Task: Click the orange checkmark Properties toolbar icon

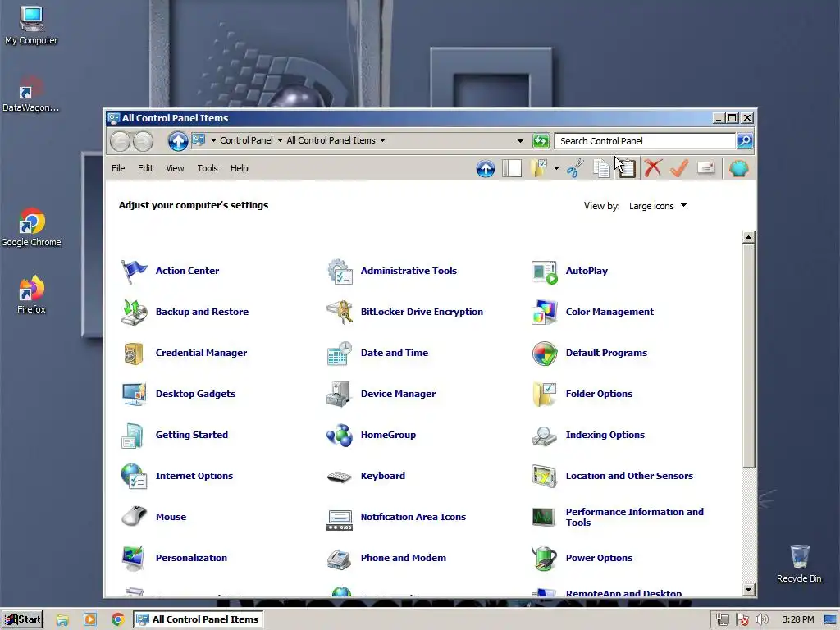Action: pos(679,168)
